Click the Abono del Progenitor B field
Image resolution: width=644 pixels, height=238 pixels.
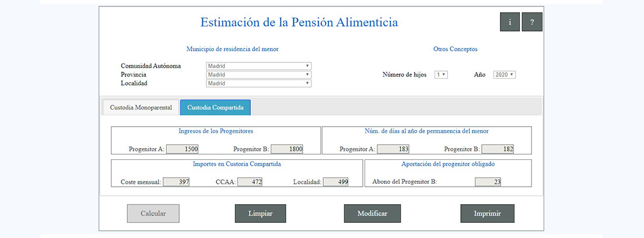(x=488, y=181)
